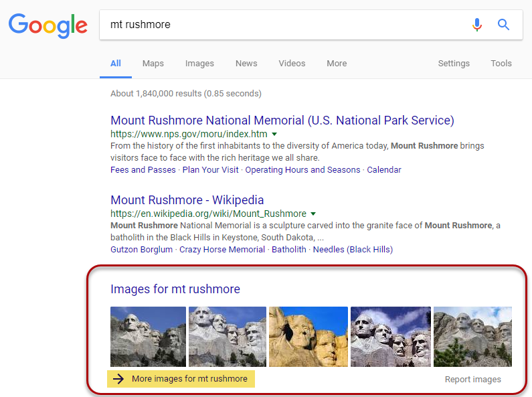Viewport: 532px width, 397px height.
Task: Open the last thumbnail with pine trees
Action: click(472, 337)
